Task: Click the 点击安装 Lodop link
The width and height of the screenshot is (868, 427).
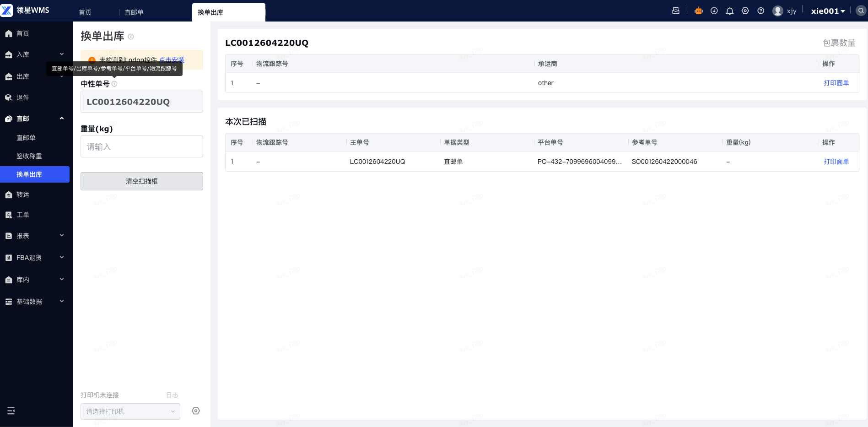Action: pyautogui.click(x=172, y=60)
